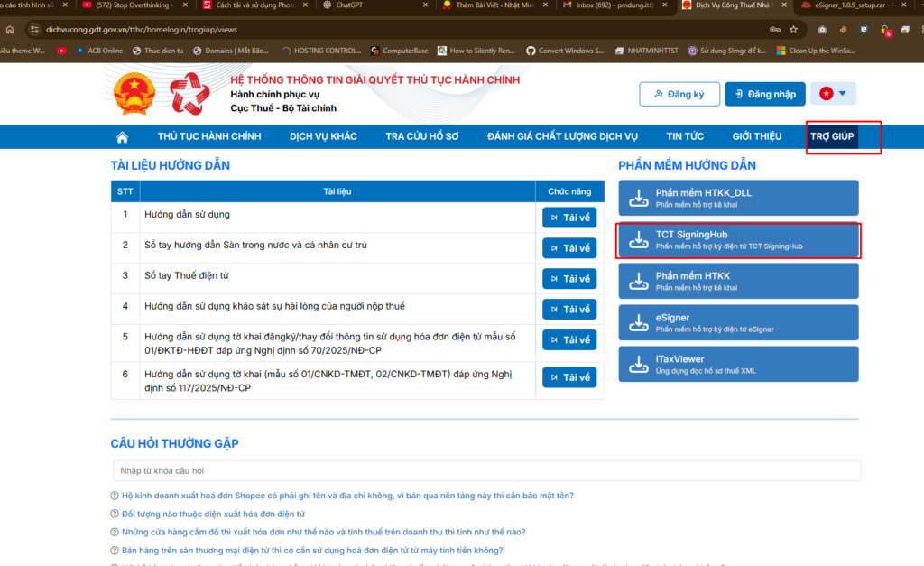924x566 pixels.
Task: Open the GitHub Convert Windows bookmark
Action: point(565,51)
